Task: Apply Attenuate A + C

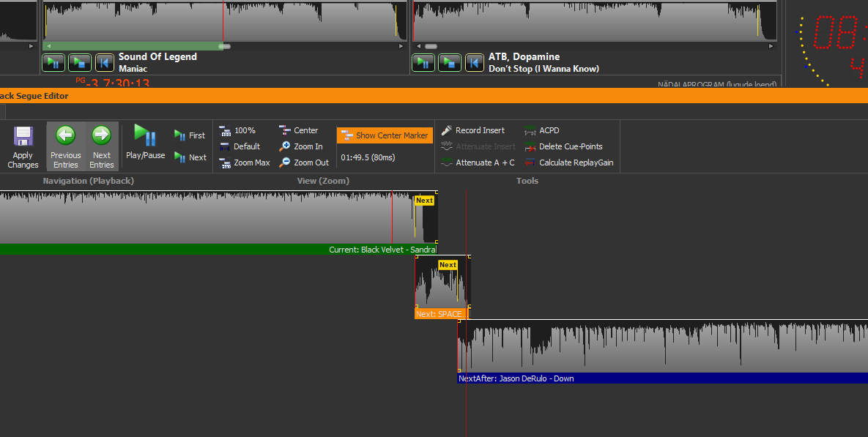Action: 478,163
